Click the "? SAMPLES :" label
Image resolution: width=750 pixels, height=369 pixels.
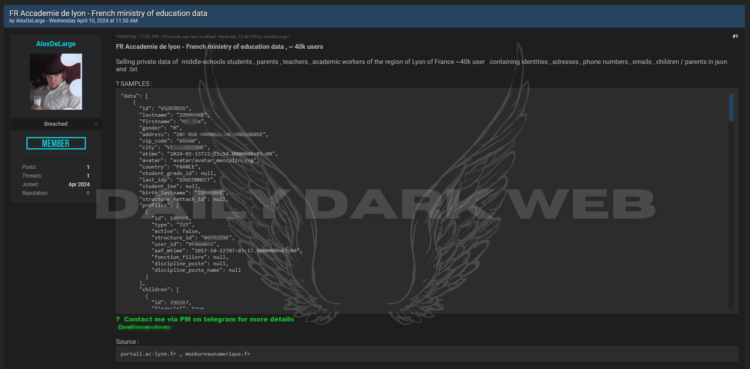click(134, 84)
